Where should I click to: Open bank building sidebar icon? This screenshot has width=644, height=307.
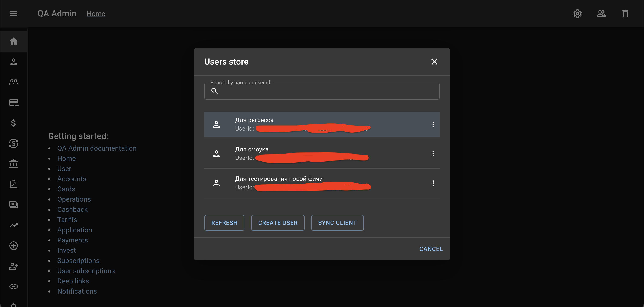coord(13,164)
